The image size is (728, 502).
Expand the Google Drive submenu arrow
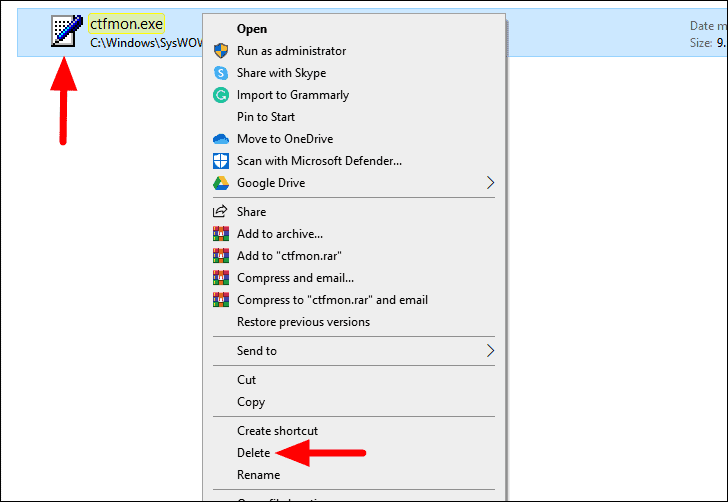490,183
